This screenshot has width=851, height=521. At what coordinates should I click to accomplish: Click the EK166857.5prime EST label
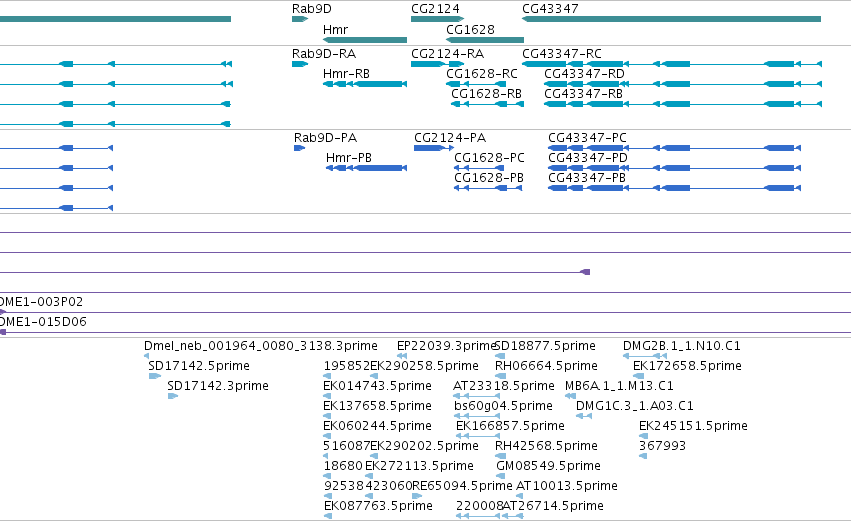pos(510,426)
